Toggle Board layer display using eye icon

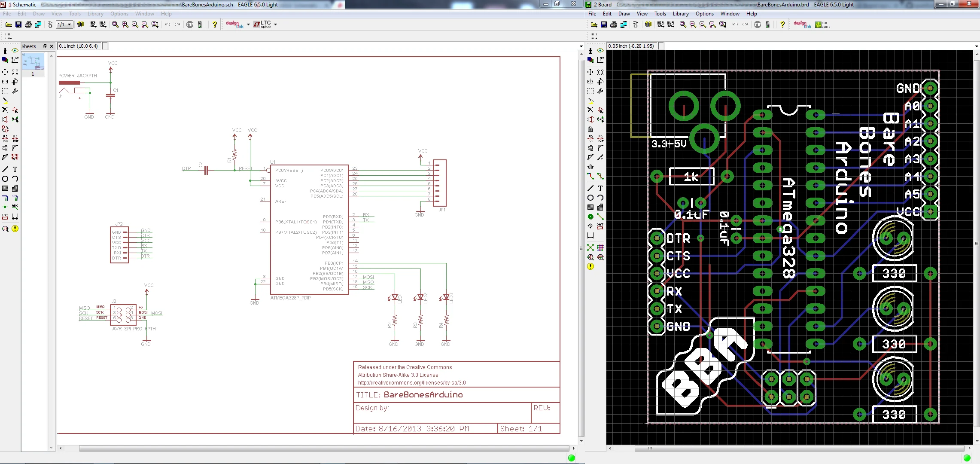[600, 51]
